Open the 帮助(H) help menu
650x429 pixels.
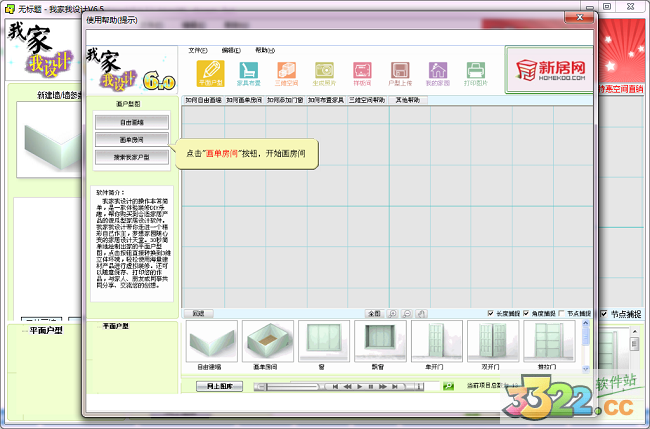(264, 49)
